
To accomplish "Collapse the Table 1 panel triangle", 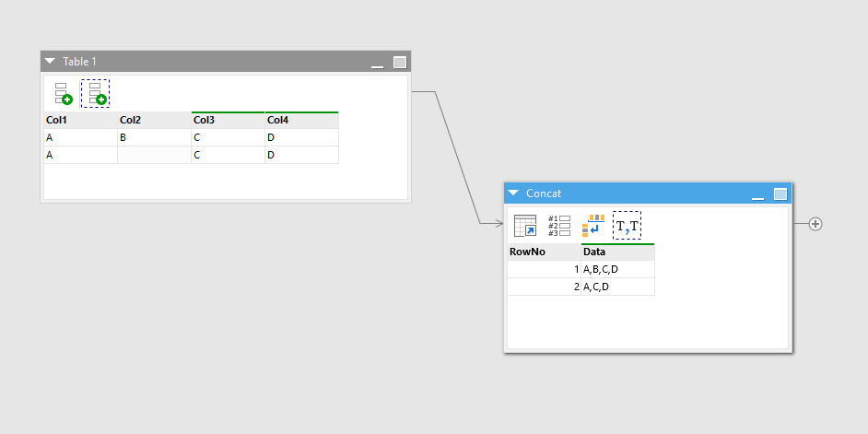I will [x=51, y=62].
